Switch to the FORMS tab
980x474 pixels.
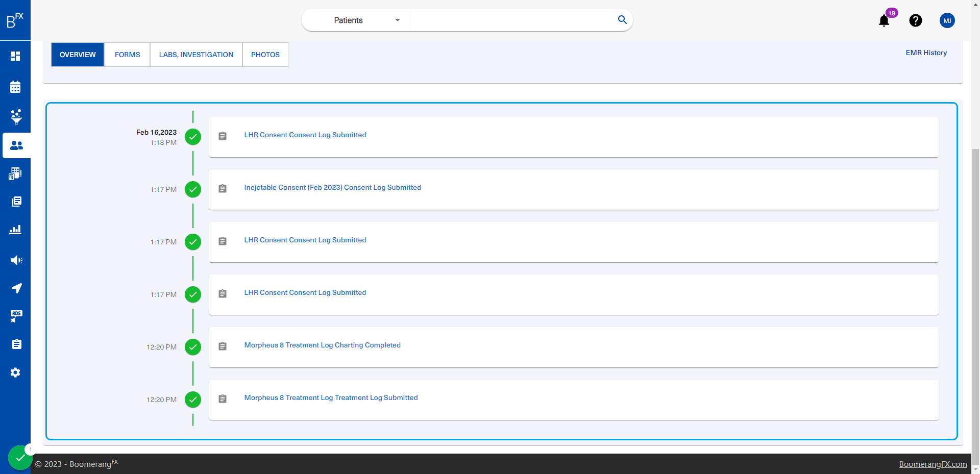127,55
